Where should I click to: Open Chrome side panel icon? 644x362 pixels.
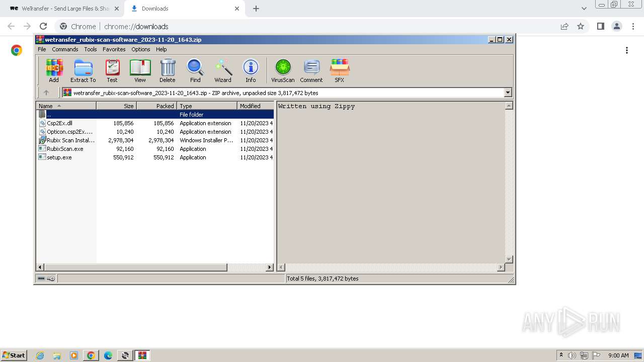pos(600,26)
